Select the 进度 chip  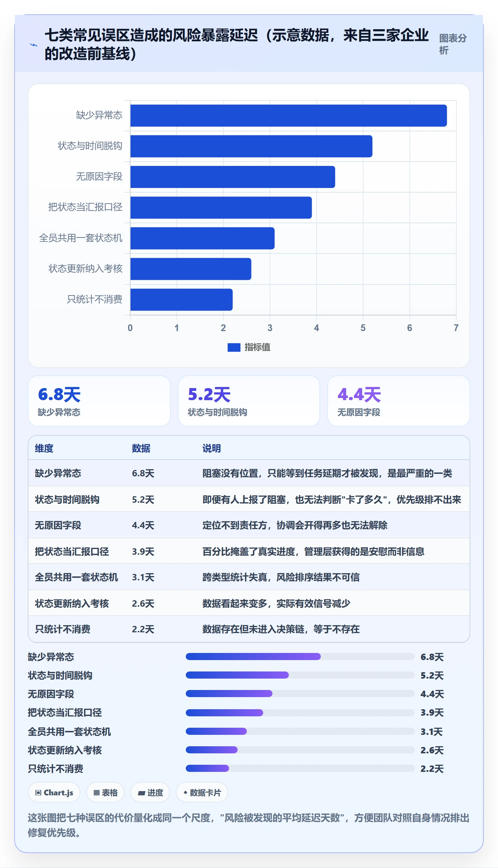[150, 793]
